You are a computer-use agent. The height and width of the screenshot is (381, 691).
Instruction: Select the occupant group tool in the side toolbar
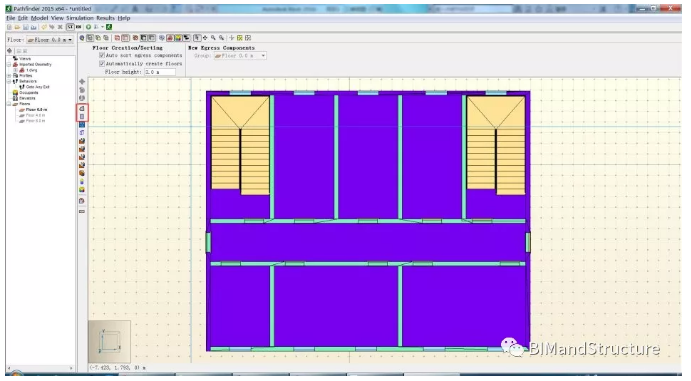pos(82,189)
